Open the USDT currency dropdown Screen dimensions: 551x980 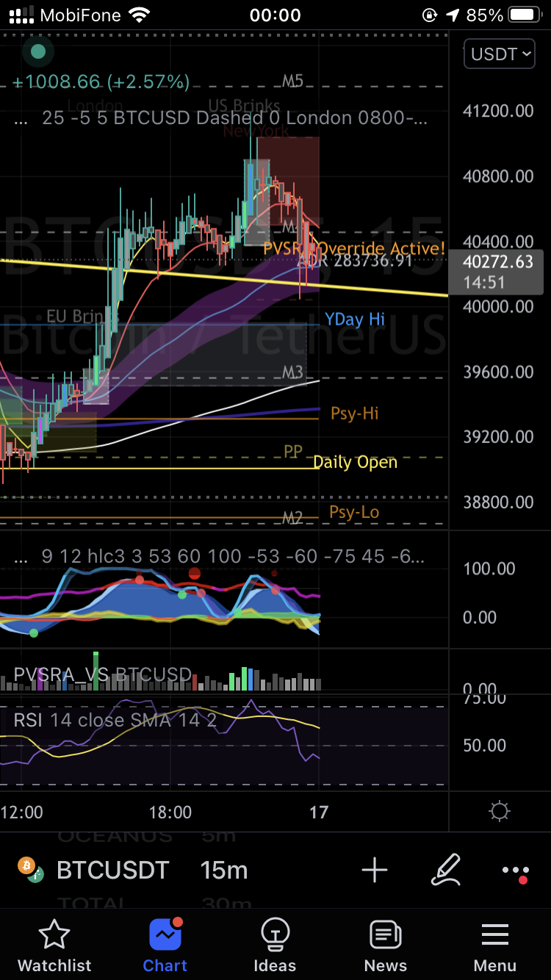[499, 54]
